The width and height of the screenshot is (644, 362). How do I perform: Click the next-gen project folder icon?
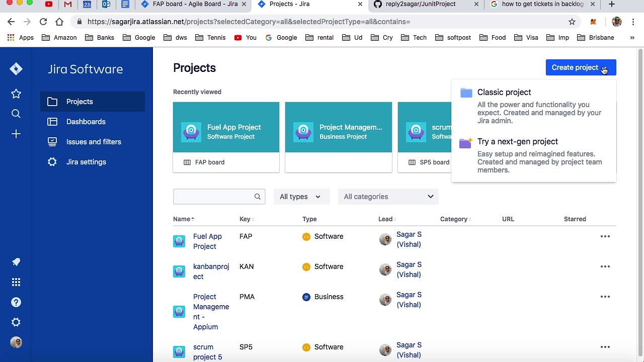point(466,143)
